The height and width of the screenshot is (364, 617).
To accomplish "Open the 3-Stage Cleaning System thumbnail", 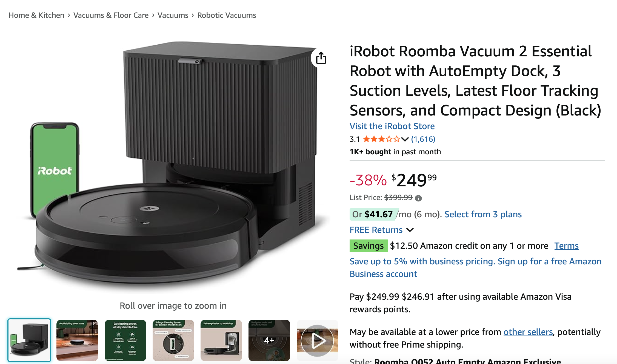I will [173, 341].
